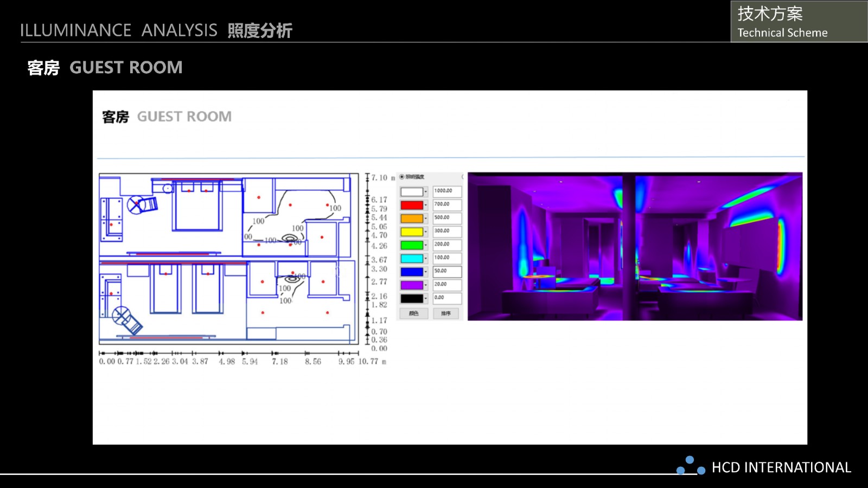This screenshot has width=868, height=488.
Task: Click the 50.00 value input box
Action: click(x=447, y=271)
